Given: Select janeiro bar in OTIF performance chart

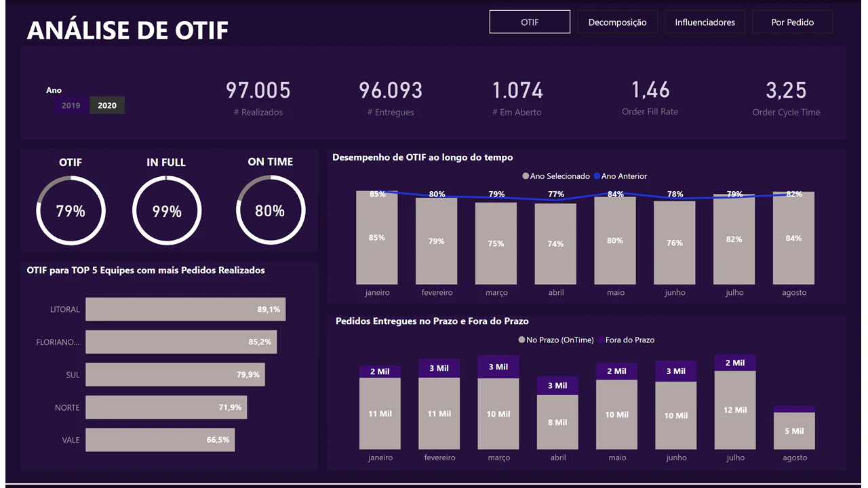Looking at the screenshot, I should (x=377, y=237).
